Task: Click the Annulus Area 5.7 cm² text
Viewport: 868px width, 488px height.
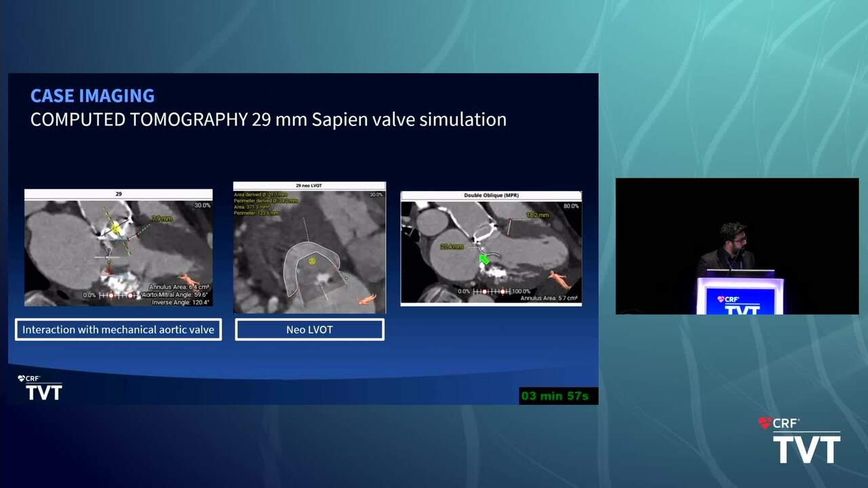Action: pyautogui.click(x=549, y=298)
